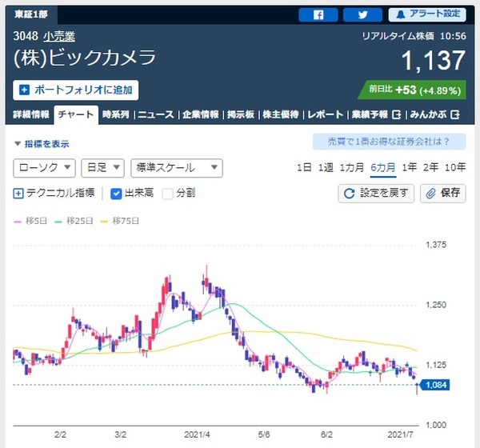Save the chart via the 保存 label
The width and height of the screenshot is (480, 448).
pos(450,193)
